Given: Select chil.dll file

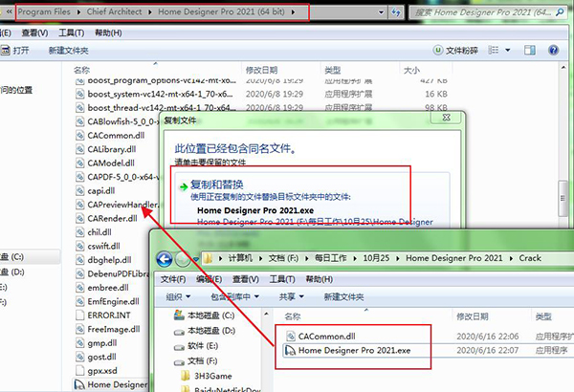Looking at the screenshot, I should pos(99,232).
